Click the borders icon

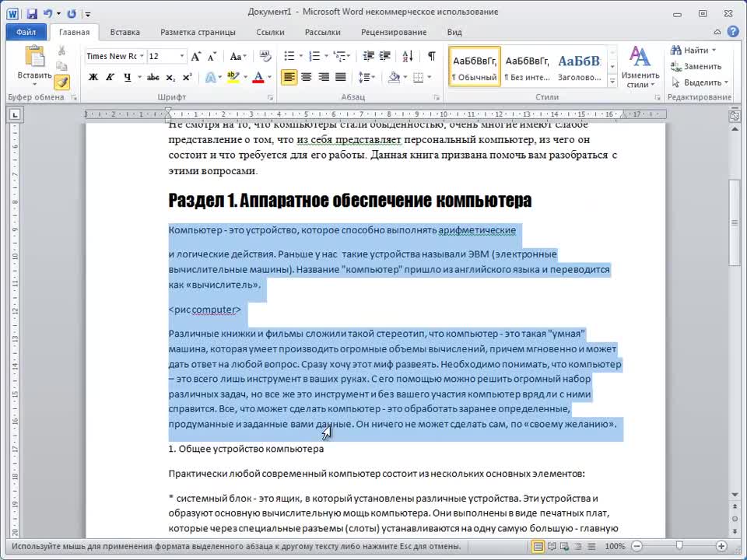coord(419,77)
